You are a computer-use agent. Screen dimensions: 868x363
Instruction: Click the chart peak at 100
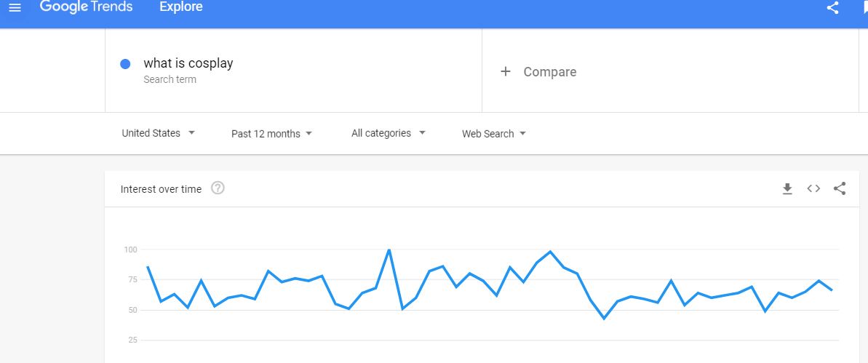(x=389, y=250)
